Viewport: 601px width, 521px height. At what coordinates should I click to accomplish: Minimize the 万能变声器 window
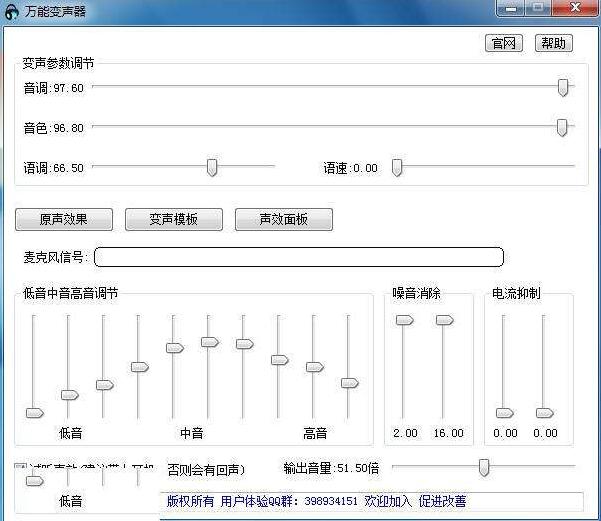511,8
